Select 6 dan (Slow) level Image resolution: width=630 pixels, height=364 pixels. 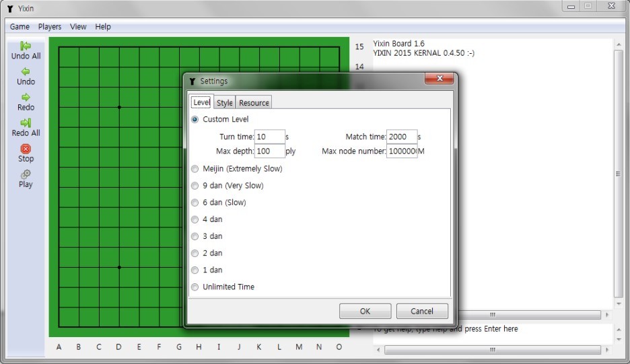(x=195, y=203)
